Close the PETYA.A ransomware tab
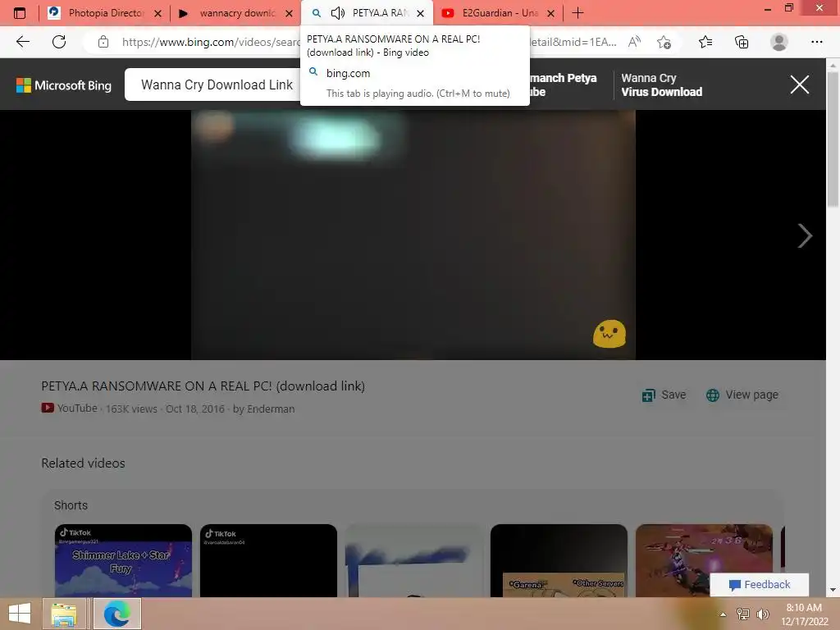 click(421, 13)
